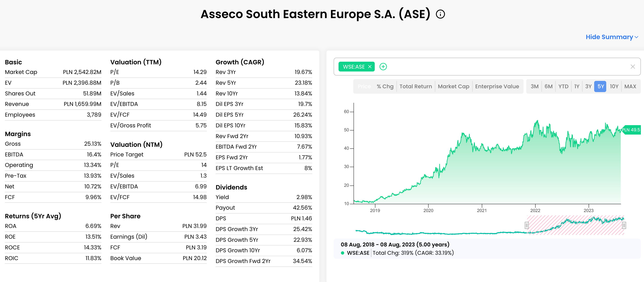The image size is (644, 282).
Task: Set chart range to 3M
Action: pyautogui.click(x=535, y=86)
